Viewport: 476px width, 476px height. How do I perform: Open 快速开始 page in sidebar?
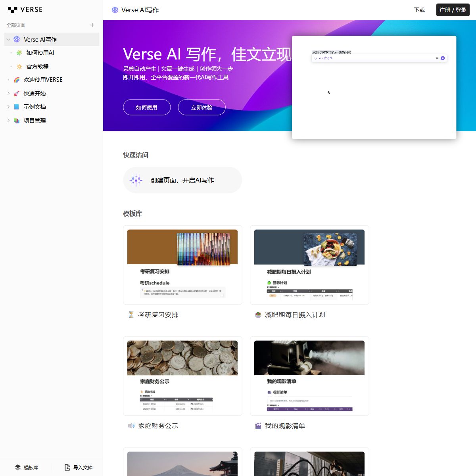point(35,94)
